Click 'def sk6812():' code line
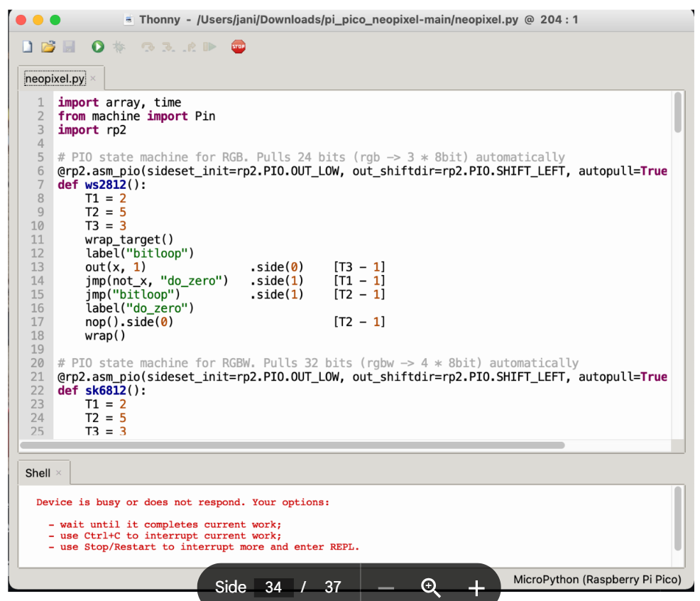 tap(102, 391)
